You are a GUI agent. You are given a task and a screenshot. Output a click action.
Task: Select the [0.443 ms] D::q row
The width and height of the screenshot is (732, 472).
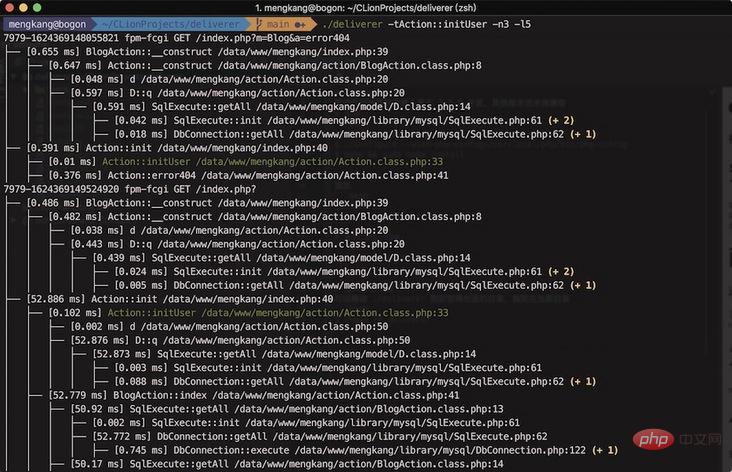238,244
